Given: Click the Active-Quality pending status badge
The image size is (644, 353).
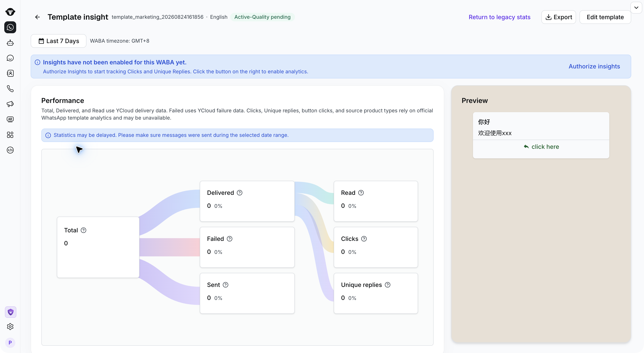Looking at the screenshot, I should 262,17.
